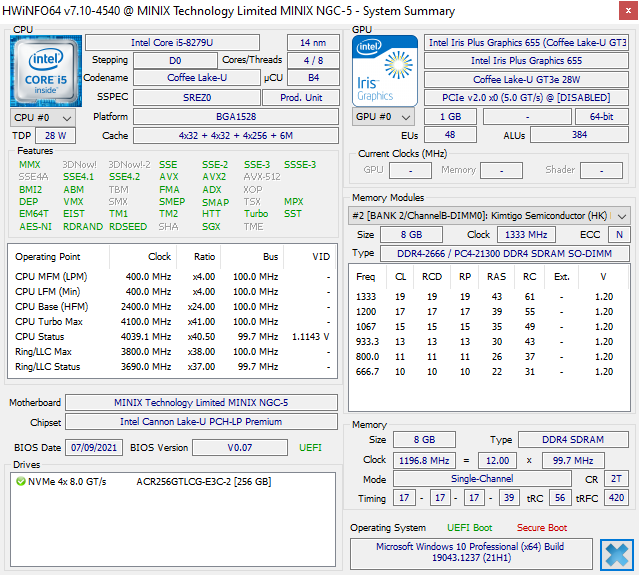Viewport: 639px width, 575px height.
Task: Click the greyed AVX-512 feature label
Action: pyautogui.click(x=262, y=176)
